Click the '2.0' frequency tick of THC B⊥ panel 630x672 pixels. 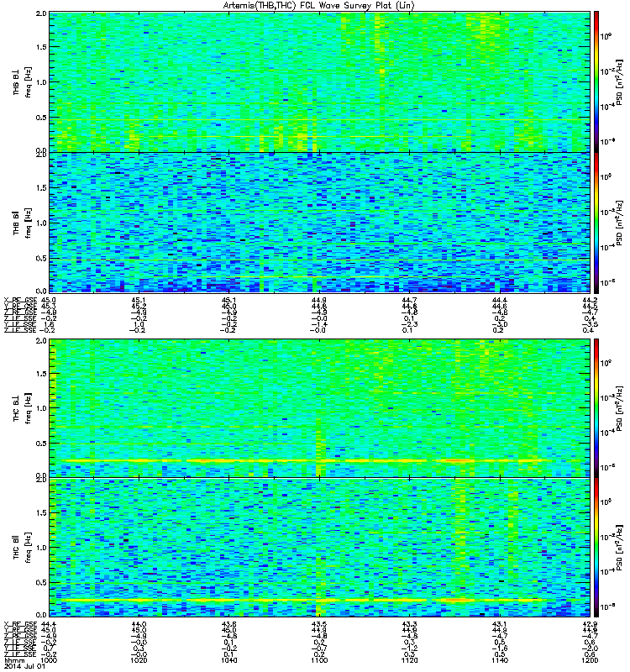(x=41, y=340)
